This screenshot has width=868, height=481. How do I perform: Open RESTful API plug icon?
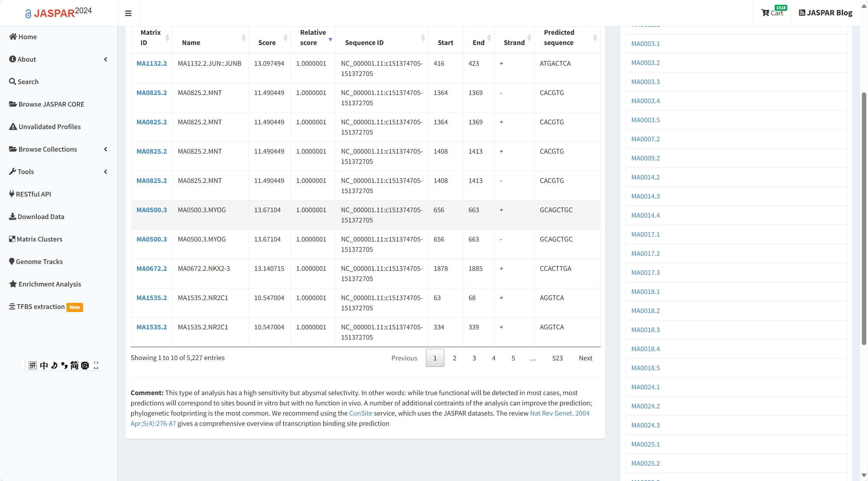tap(12, 194)
